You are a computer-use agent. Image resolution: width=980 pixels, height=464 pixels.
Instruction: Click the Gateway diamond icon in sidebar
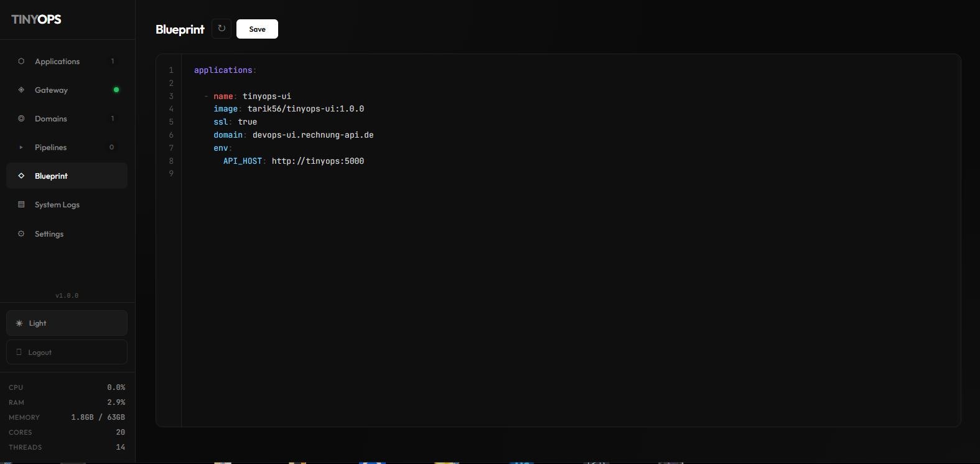21,90
